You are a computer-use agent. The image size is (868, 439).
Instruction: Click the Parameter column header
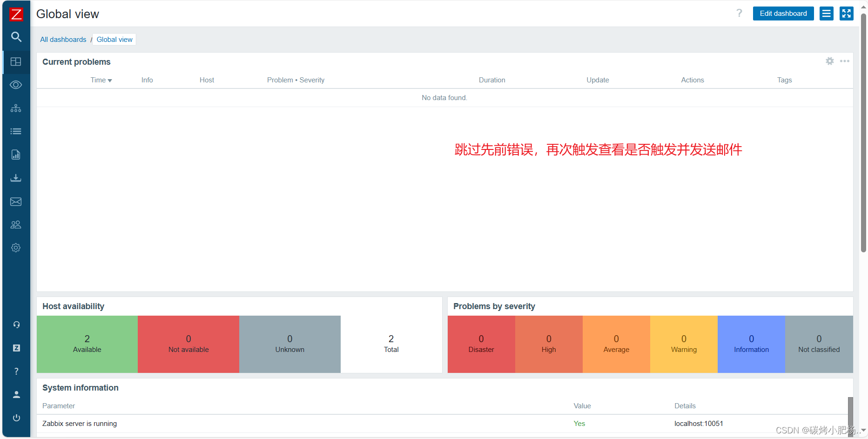coord(59,406)
